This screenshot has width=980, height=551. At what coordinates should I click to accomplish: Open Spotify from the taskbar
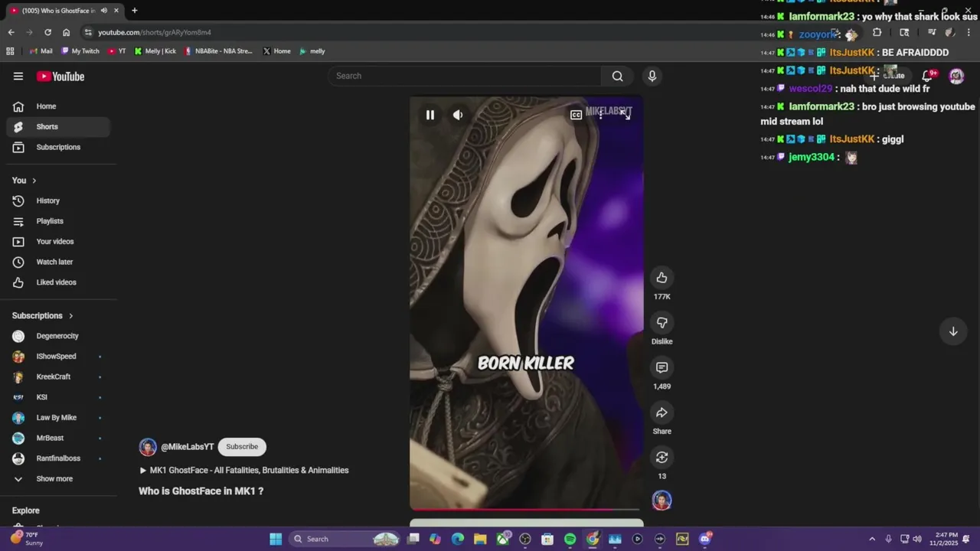tap(570, 539)
